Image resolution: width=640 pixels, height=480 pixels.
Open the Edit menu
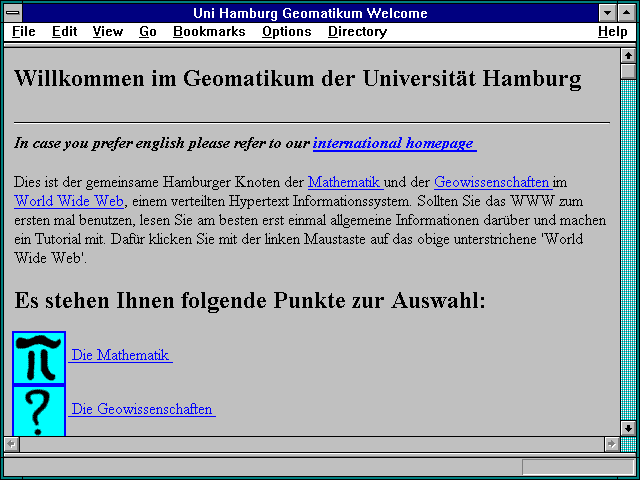64,31
